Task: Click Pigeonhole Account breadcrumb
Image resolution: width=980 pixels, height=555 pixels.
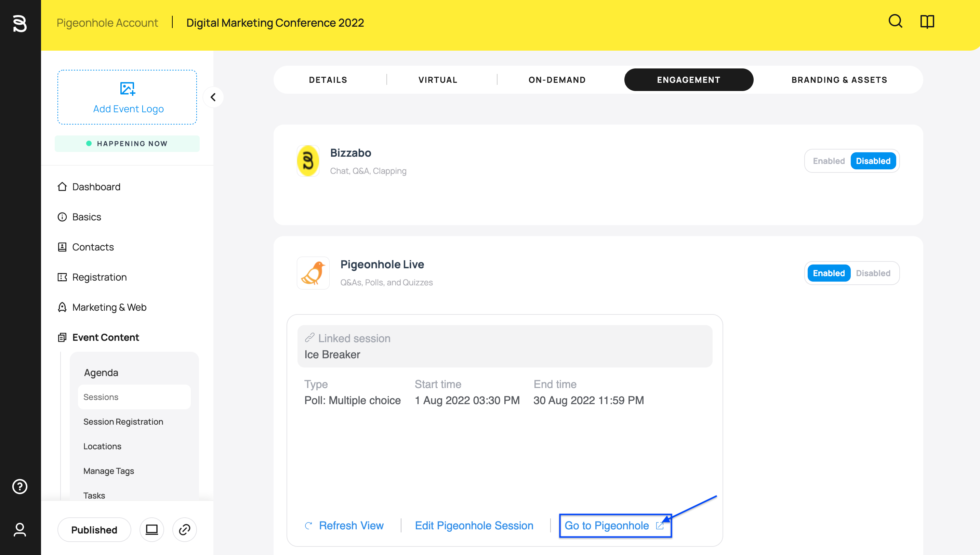Action: (107, 23)
